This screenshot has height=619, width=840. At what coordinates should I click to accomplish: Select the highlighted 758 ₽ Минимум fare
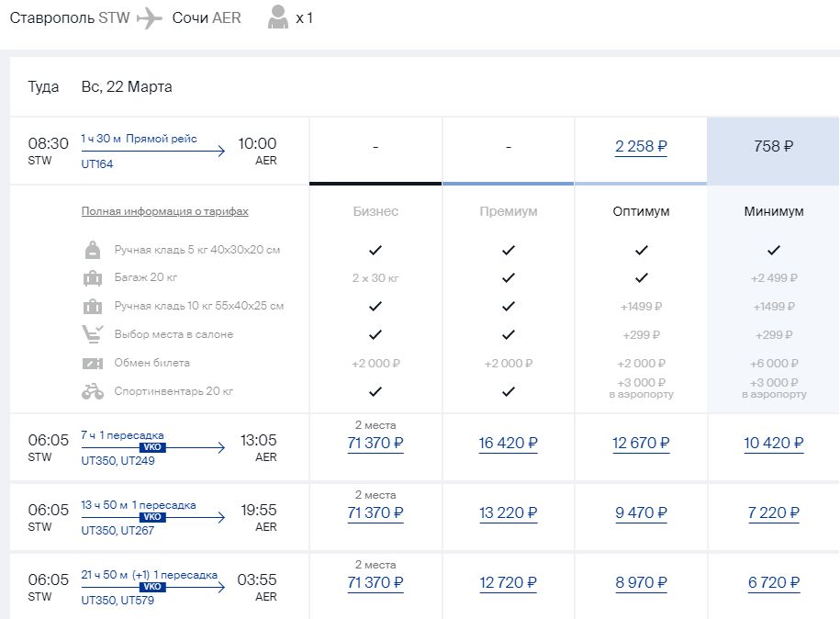coord(773,146)
